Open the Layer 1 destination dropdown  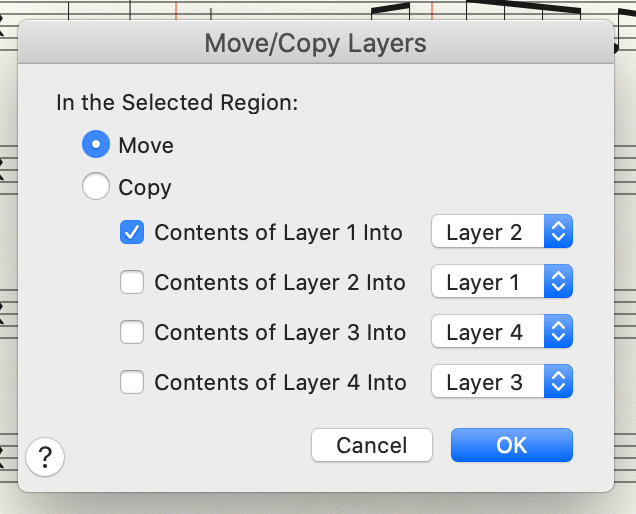tap(502, 281)
